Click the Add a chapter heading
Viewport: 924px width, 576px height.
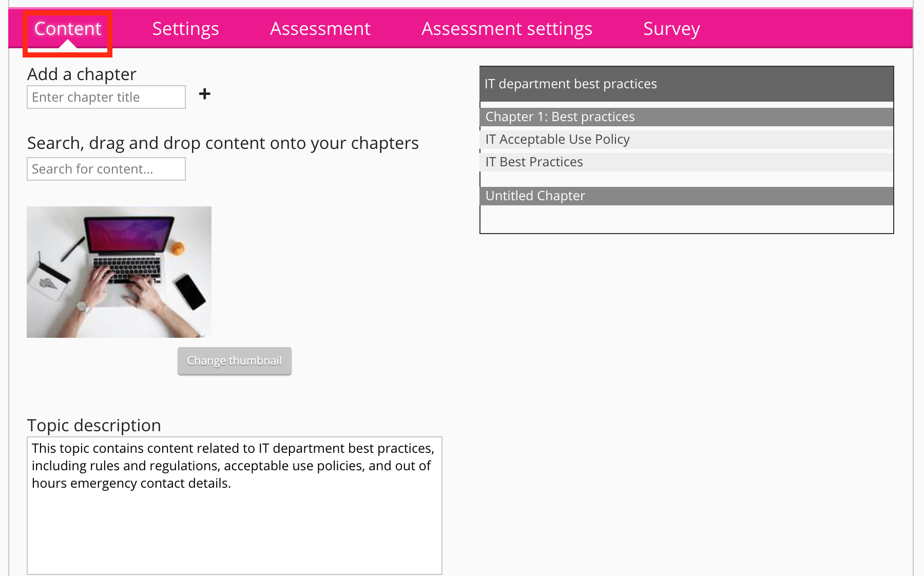[x=82, y=74]
